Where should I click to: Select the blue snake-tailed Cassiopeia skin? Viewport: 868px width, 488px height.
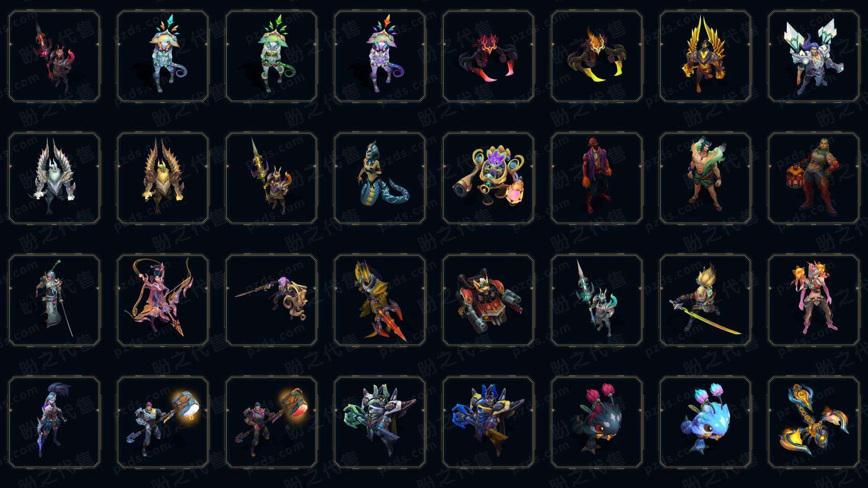[380, 178]
